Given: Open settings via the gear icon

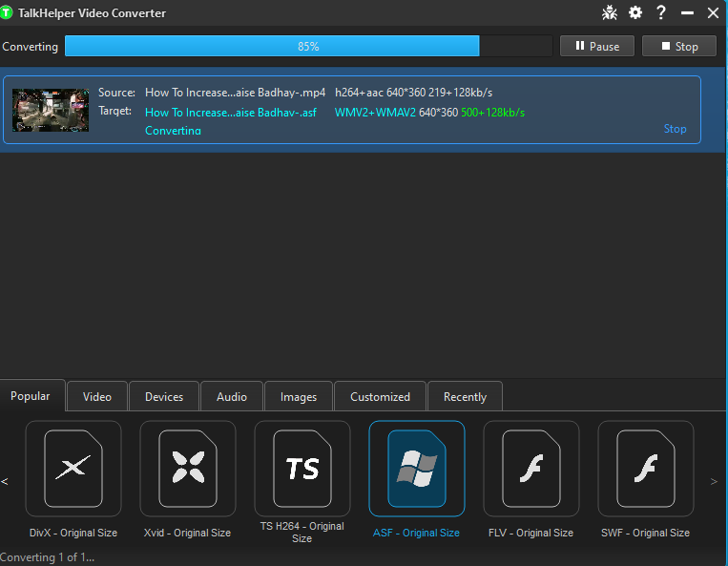Looking at the screenshot, I should (x=635, y=12).
